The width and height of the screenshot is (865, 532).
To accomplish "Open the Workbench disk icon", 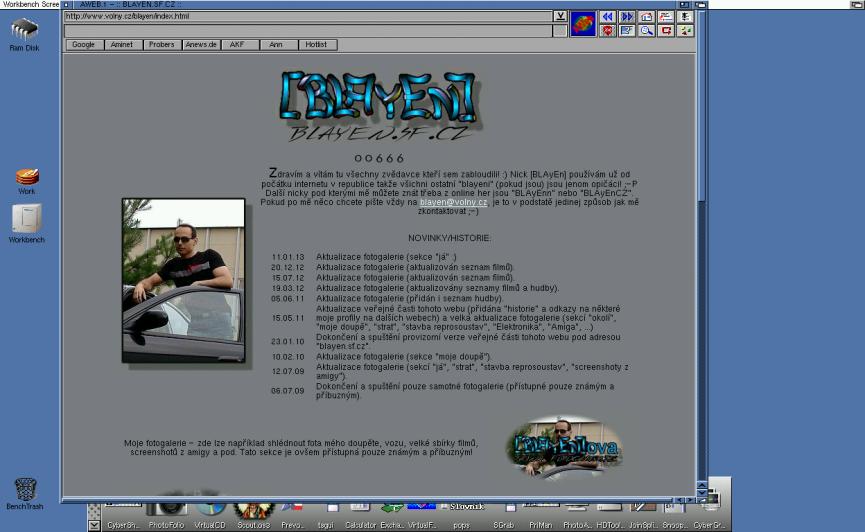I will [x=26, y=220].
